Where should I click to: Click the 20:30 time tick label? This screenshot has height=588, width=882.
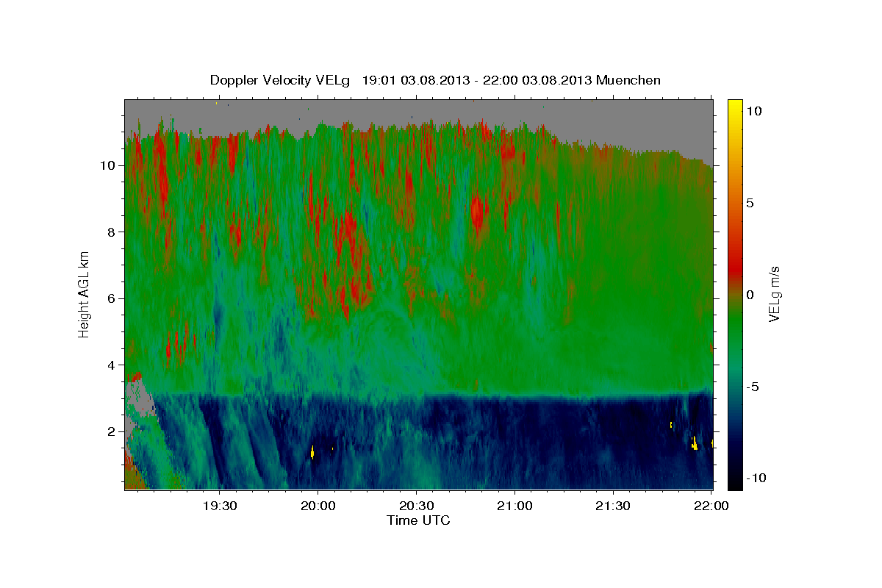(x=416, y=506)
